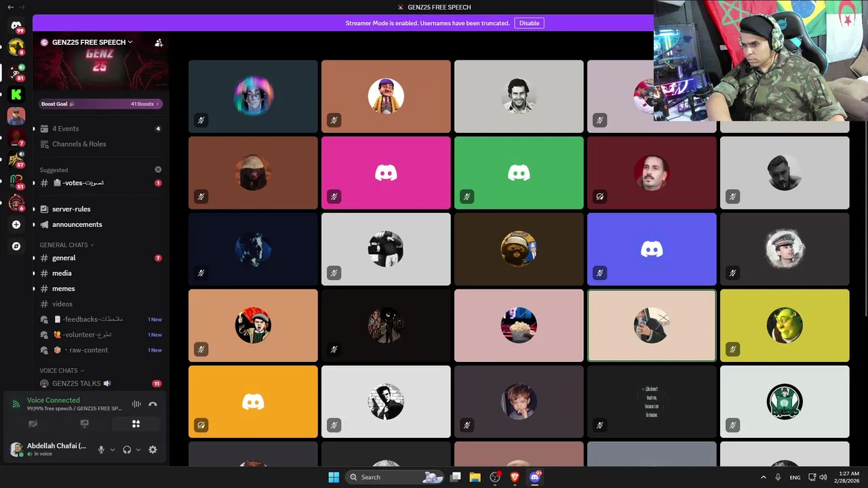Screen dimensions: 868x488
Task: Open the Boost Goal progress bar
Action: pos(100,104)
